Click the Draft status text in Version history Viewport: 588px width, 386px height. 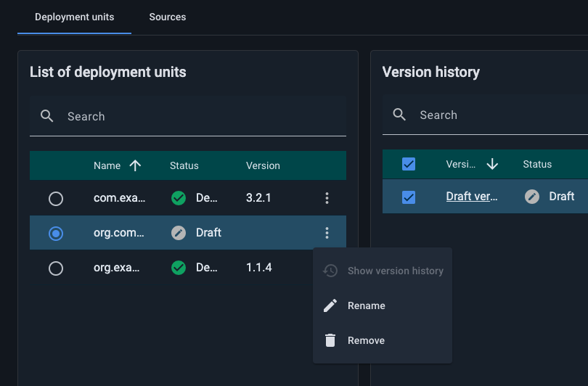562,197
